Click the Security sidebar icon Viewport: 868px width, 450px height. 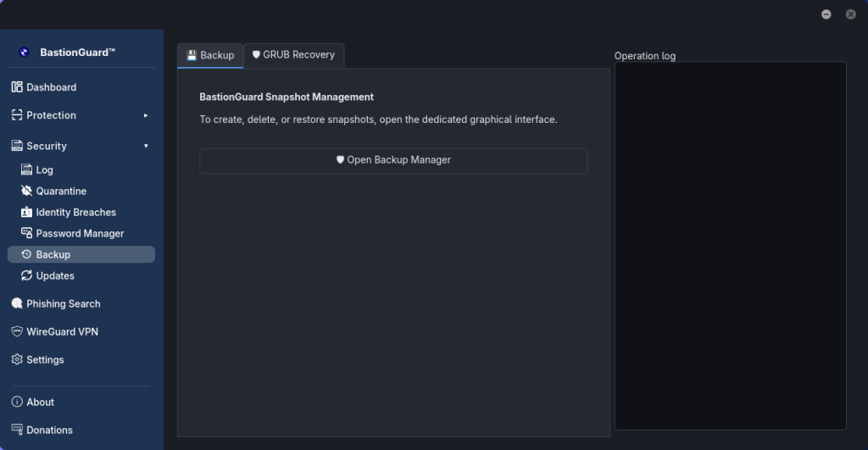17,146
